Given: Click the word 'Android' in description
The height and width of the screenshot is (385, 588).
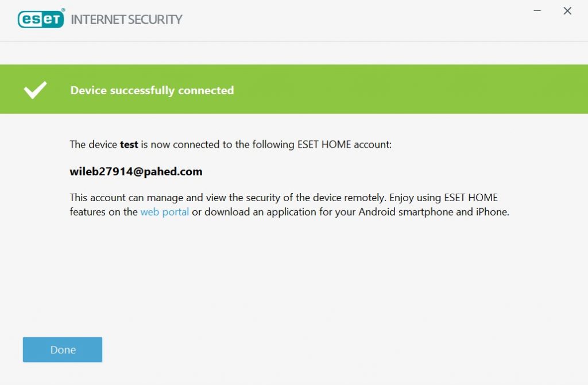Looking at the screenshot, I should (377, 211).
